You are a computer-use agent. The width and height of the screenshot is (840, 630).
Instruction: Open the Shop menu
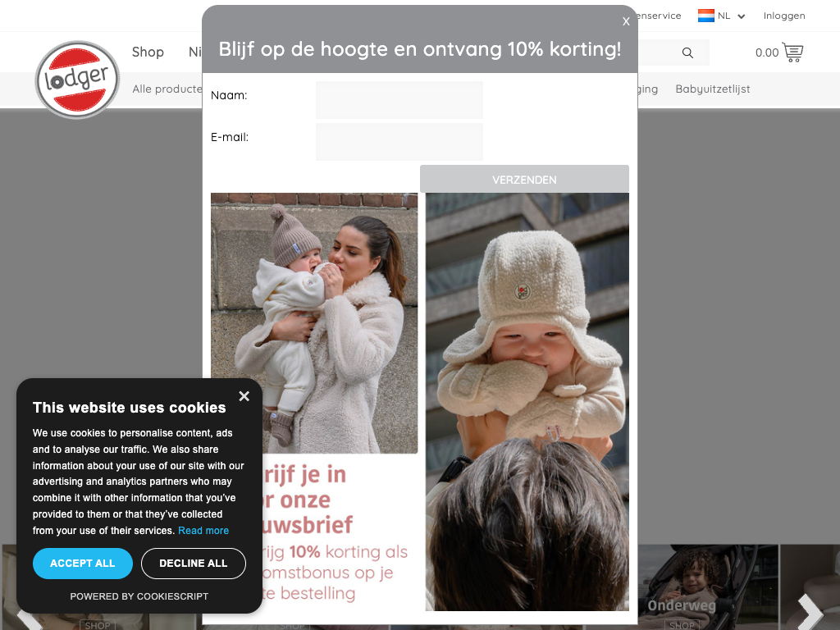[148, 52]
